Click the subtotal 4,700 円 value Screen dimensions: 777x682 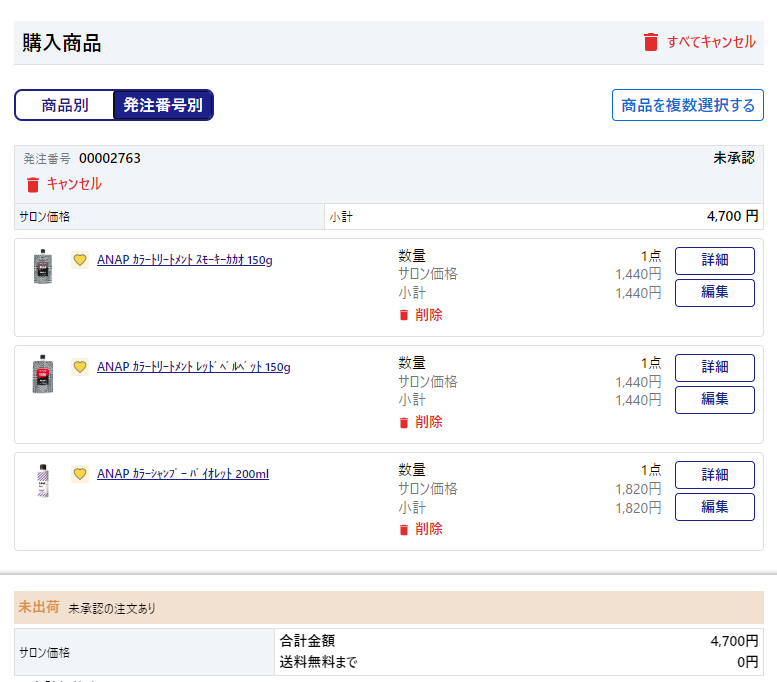point(732,216)
